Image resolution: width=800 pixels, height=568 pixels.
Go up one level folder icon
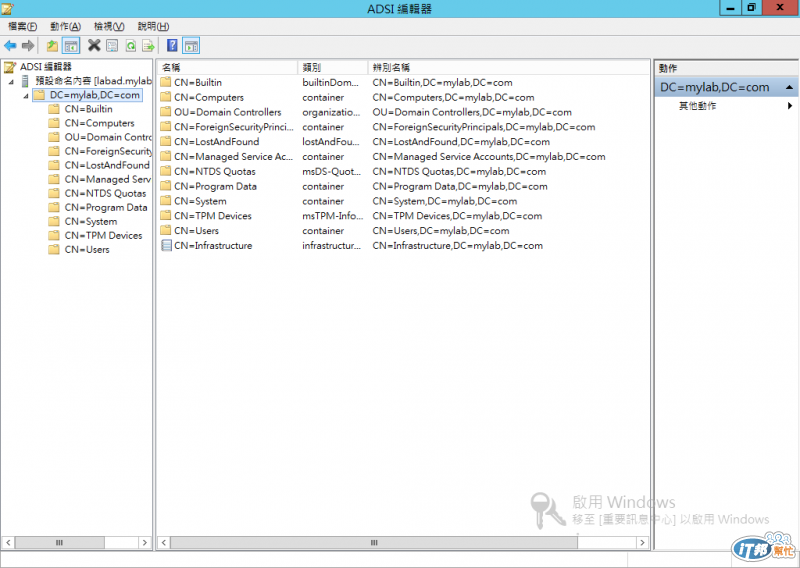52,46
